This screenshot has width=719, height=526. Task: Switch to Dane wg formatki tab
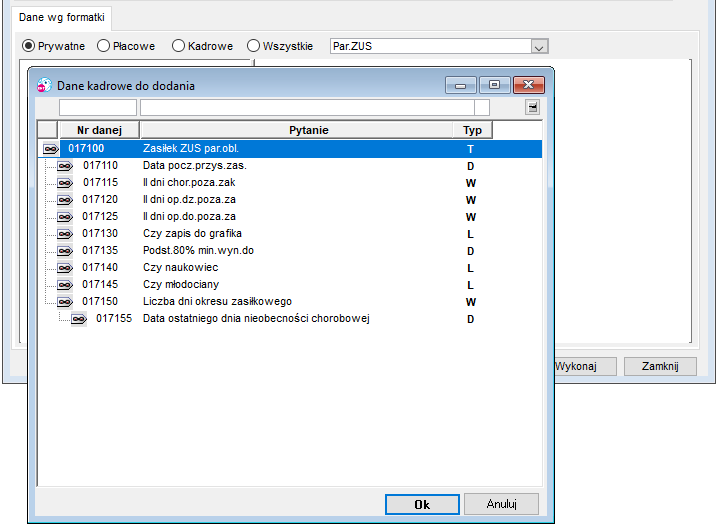pyautogui.click(x=62, y=17)
